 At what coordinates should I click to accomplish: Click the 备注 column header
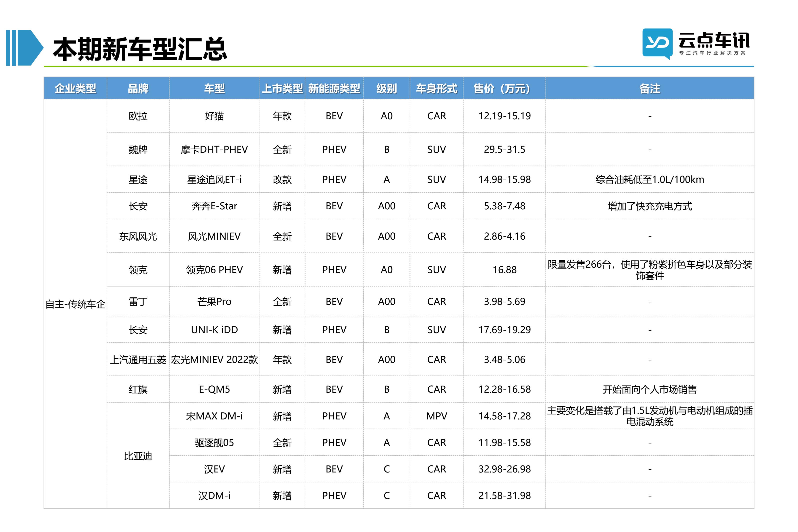pyautogui.click(x=649, y=89)
